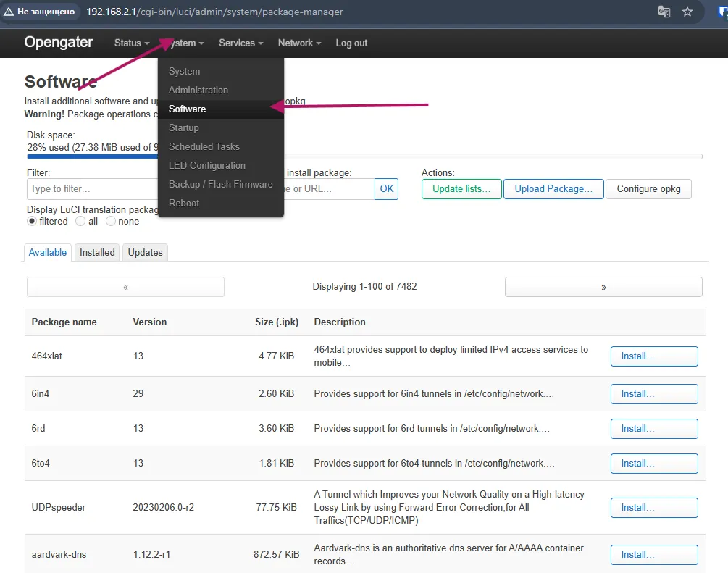
Task: Install the 6in4 package
Action: tap(654, 394)
